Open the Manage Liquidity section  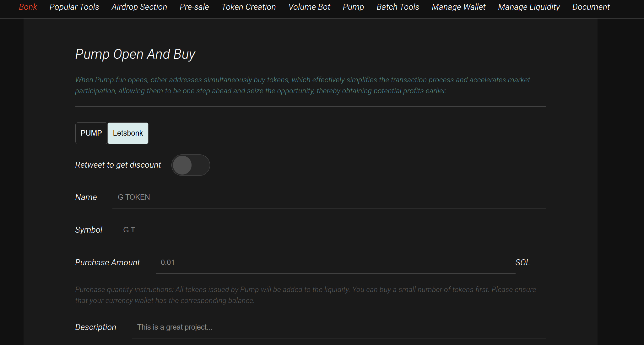click(528, 7)
